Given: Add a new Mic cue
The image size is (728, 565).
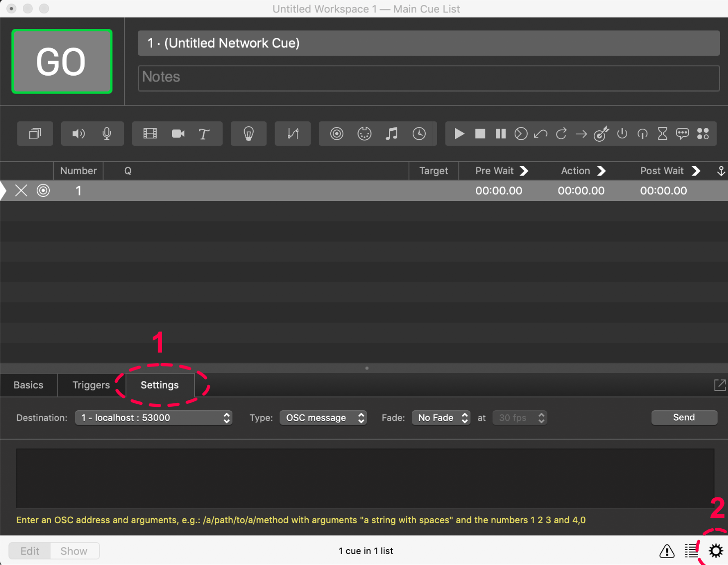Looking at the screenshot, I should coord(106,134).
